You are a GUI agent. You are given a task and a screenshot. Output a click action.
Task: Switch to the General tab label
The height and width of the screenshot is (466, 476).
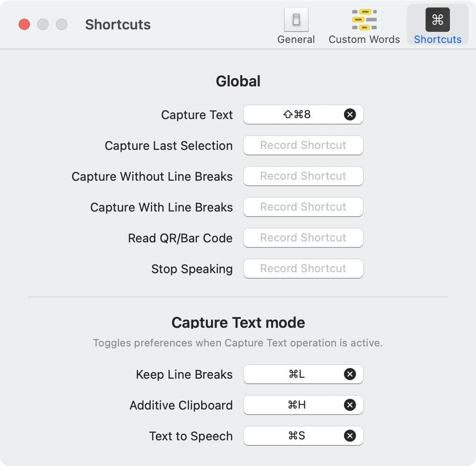click(296, 40)
